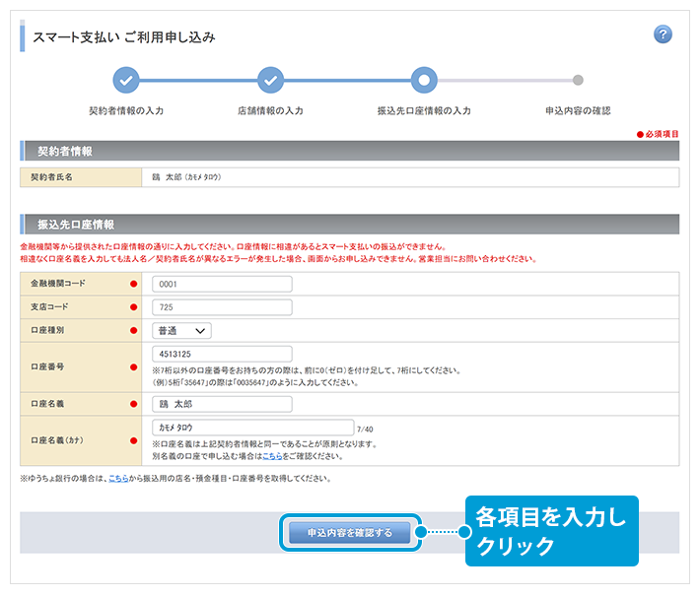The height and width of the screenshot is (597, 700).
Task: Click the 口座名義 text box
Action: point(222,404)
